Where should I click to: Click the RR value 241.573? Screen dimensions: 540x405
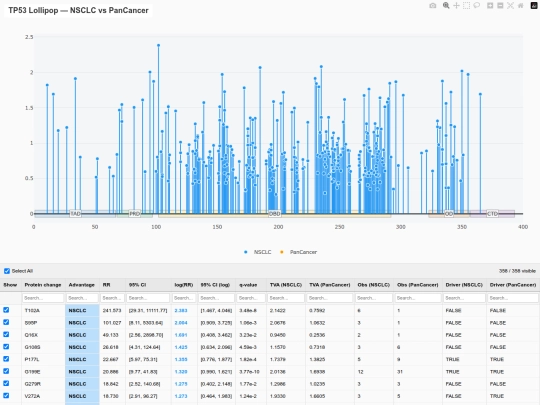click(x=112, y=310)
